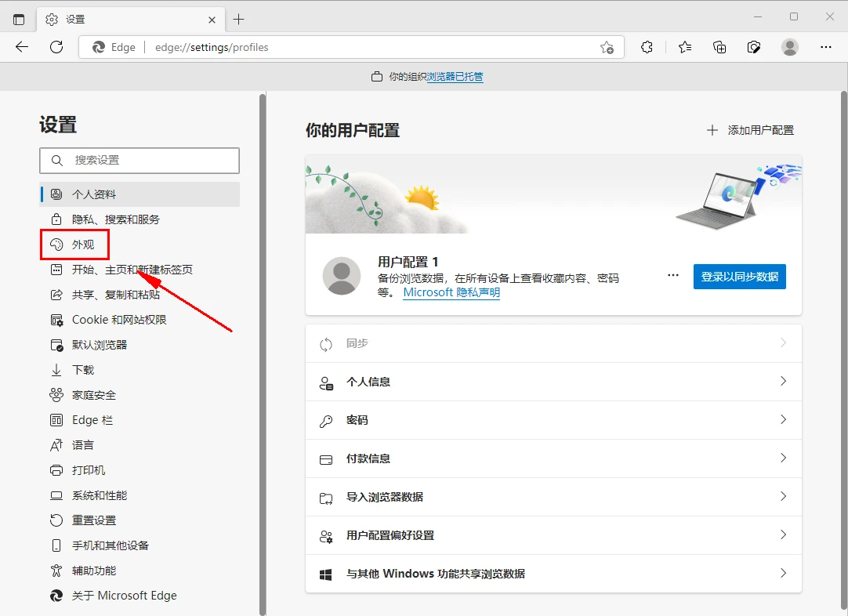
Task: Click 登录以同步数据 button
Action: [x=739, y=277]
